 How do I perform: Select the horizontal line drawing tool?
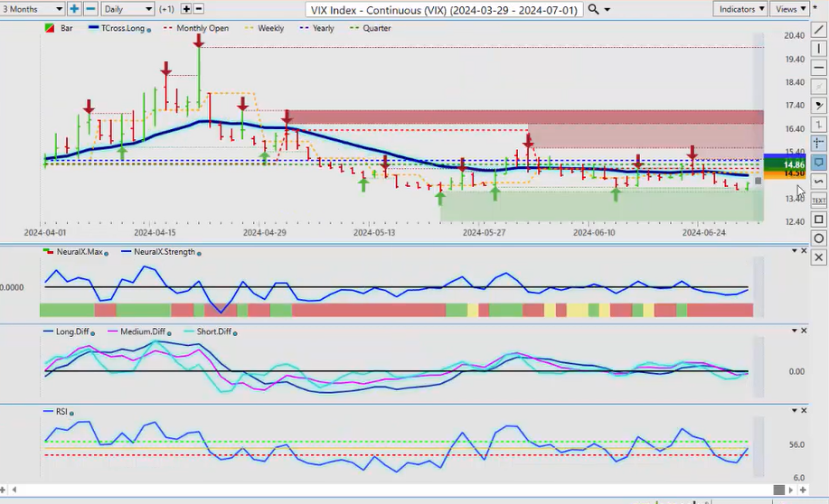818,68
